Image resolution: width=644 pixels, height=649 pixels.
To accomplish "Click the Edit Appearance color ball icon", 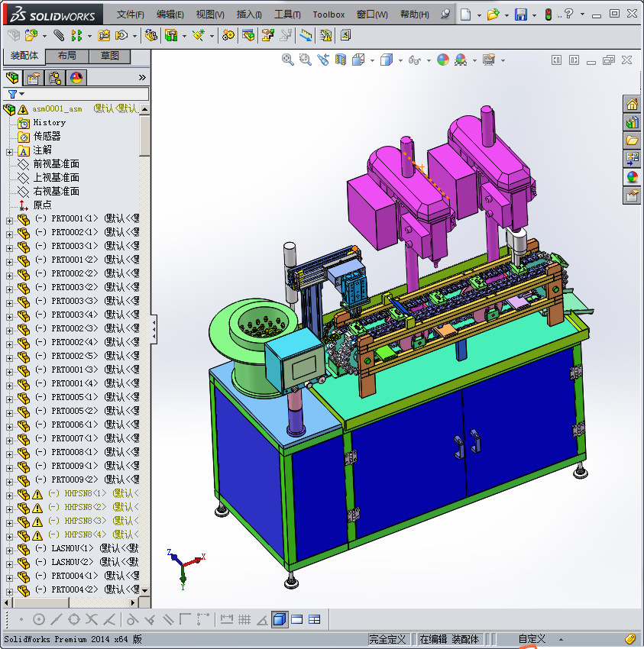I will 443,60.
